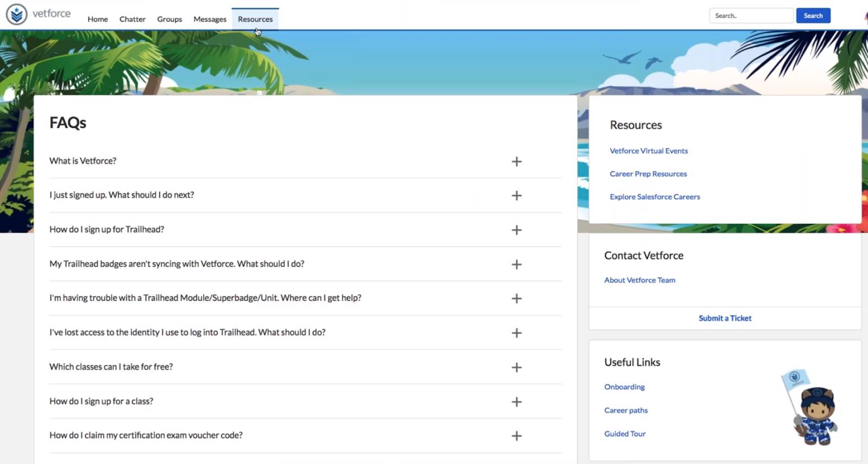Expand 'trouble with a Trailhead Module' plus icon
Screen dimensions: 868x464
516,299
